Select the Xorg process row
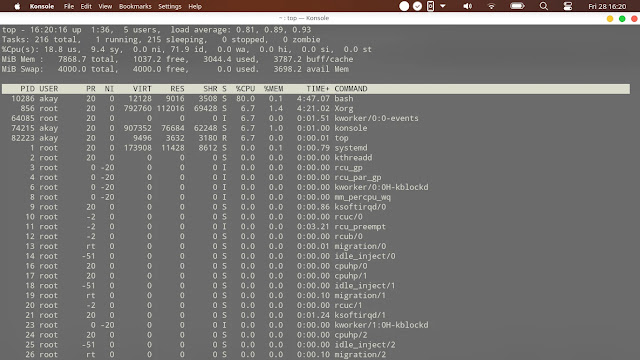The width and height of the screenshot is (640, 360). [316, 109]
